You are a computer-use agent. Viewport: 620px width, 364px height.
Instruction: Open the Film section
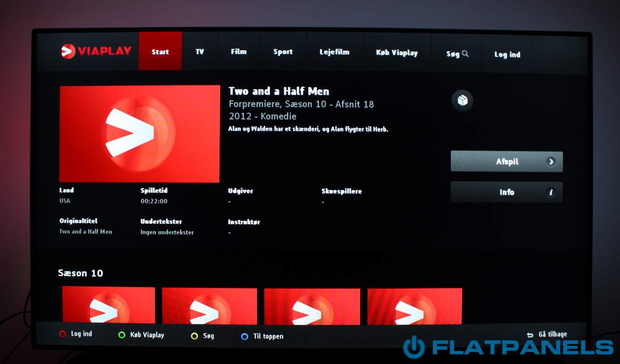pos(239,52)
